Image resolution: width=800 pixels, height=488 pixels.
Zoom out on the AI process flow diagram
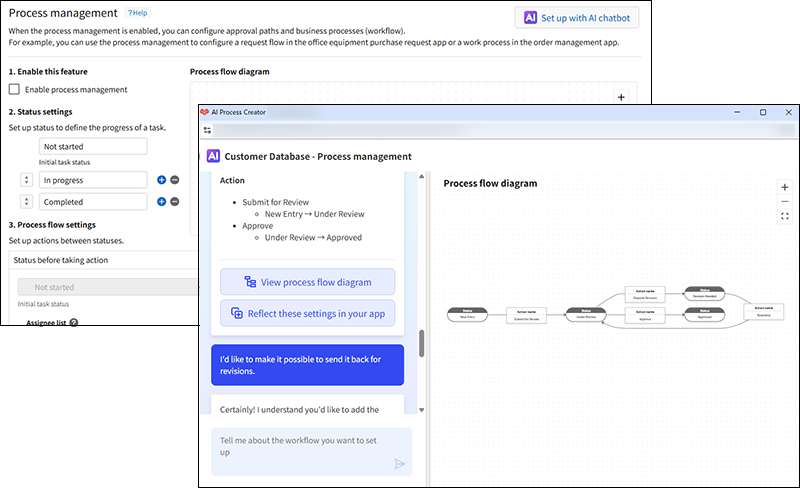tap(784, 201)
